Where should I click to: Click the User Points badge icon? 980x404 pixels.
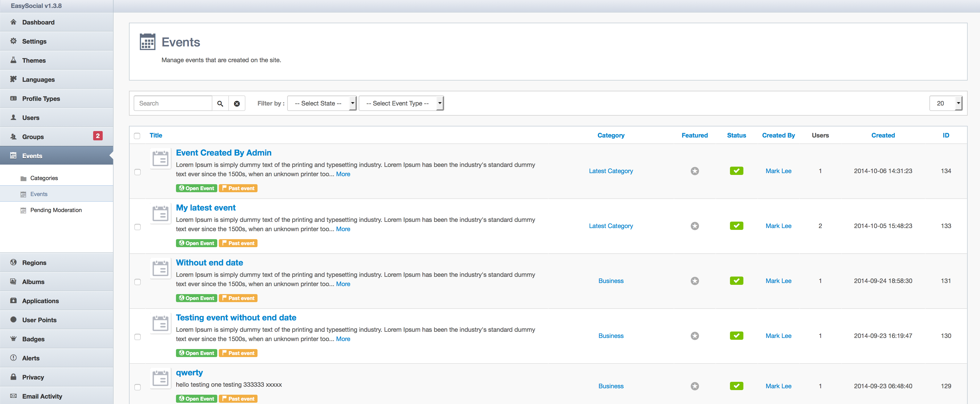[x=13, y=319]
